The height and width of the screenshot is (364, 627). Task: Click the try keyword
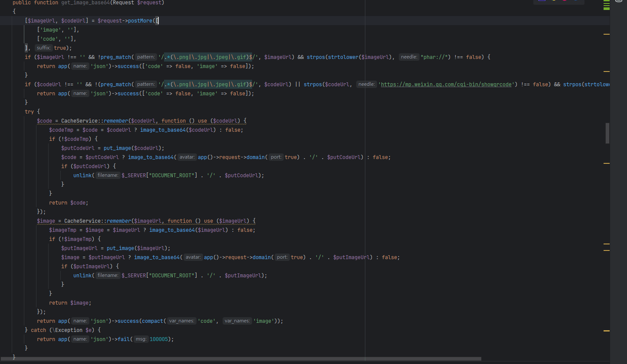click(29, 112)
